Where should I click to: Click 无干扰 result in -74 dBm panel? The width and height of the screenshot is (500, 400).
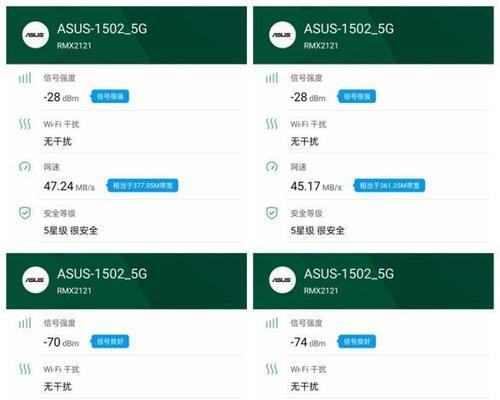[x=305, y=387]
